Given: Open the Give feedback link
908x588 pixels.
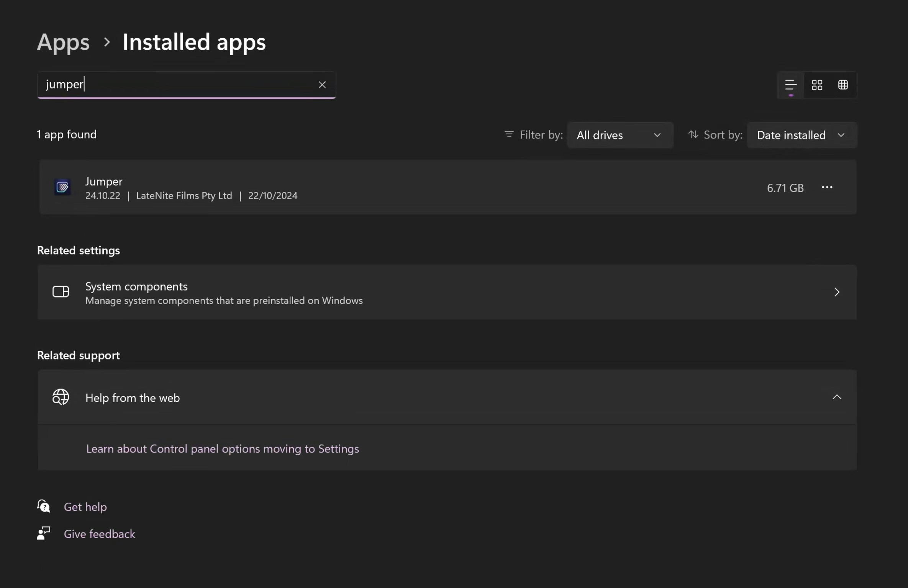Looking at the screenshot, I should tap(99, 534).
